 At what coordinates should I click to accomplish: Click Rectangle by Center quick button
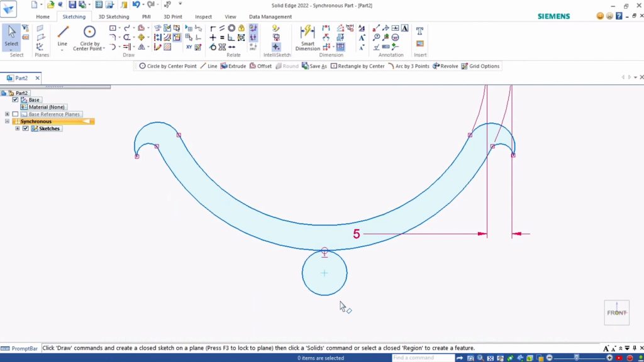click(357, 66)
